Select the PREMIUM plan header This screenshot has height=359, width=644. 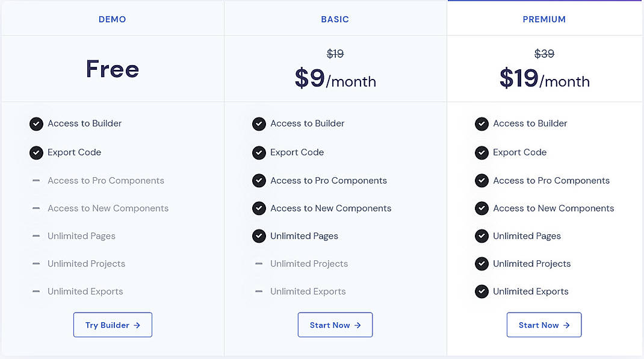(x=544, y=19)
